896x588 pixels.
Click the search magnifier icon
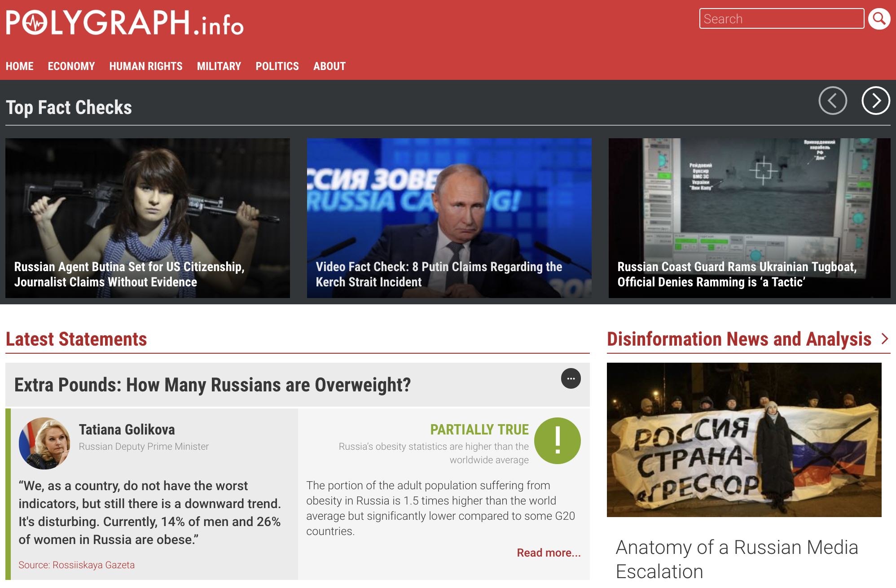tap(879, 19)
